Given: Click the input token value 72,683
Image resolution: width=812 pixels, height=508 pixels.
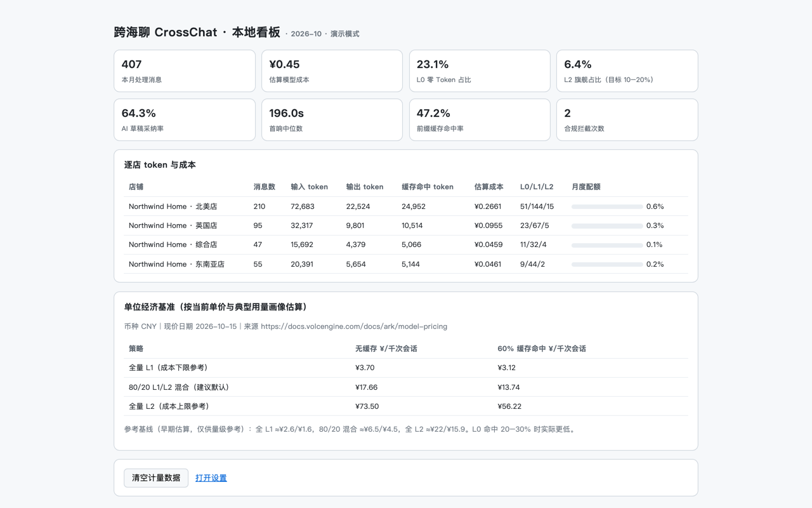Looking at the screenshot, I should 303,206.
